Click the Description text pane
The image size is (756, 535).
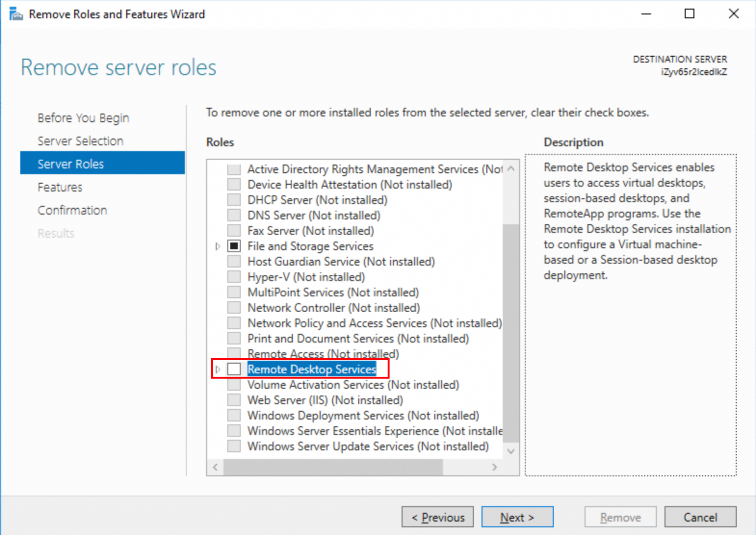pyautogui.click(x=631, y=315)
